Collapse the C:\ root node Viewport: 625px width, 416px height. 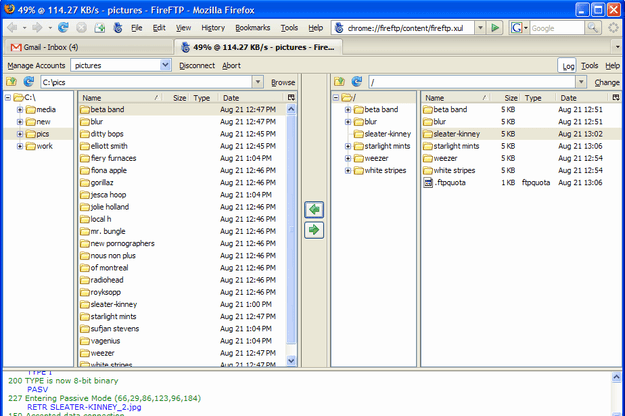(8, 98)
